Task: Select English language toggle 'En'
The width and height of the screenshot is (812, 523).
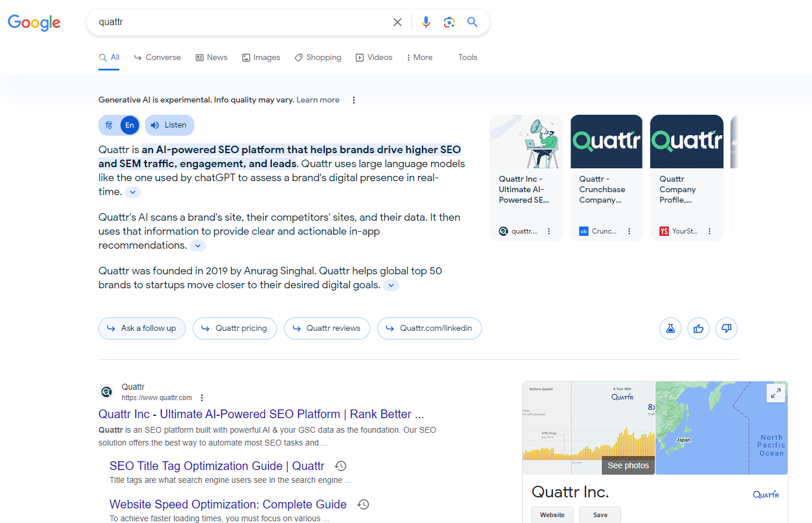Action: click(x=130, y=125)
